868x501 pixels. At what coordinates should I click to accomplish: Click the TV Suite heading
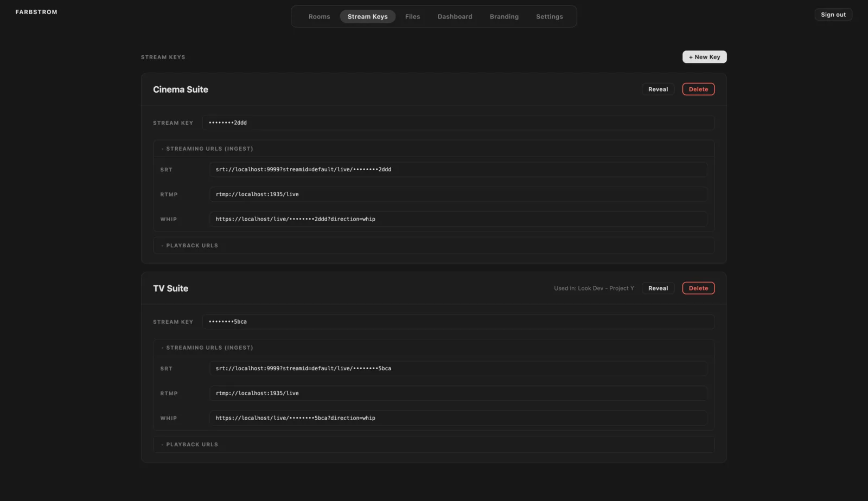[x=170, y=288]
